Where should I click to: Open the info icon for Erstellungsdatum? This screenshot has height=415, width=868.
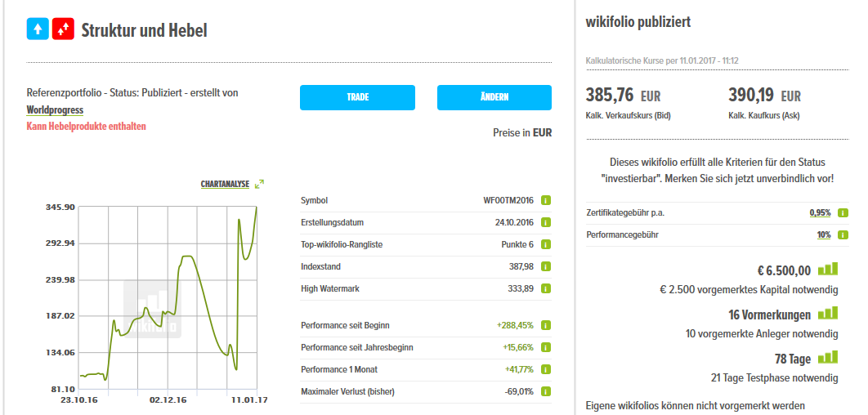pos(545,222)
